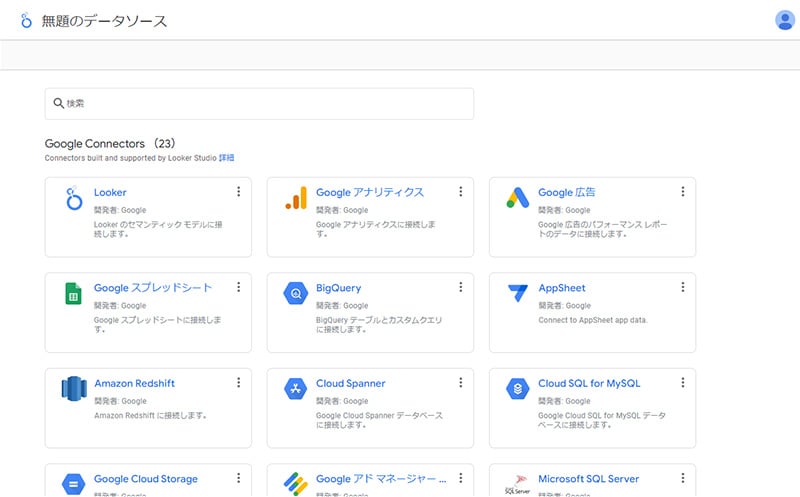Viewport: 800px width, 497px height.
Task: Click the Google スプレッドシート title link
Action: click(153, 288)
